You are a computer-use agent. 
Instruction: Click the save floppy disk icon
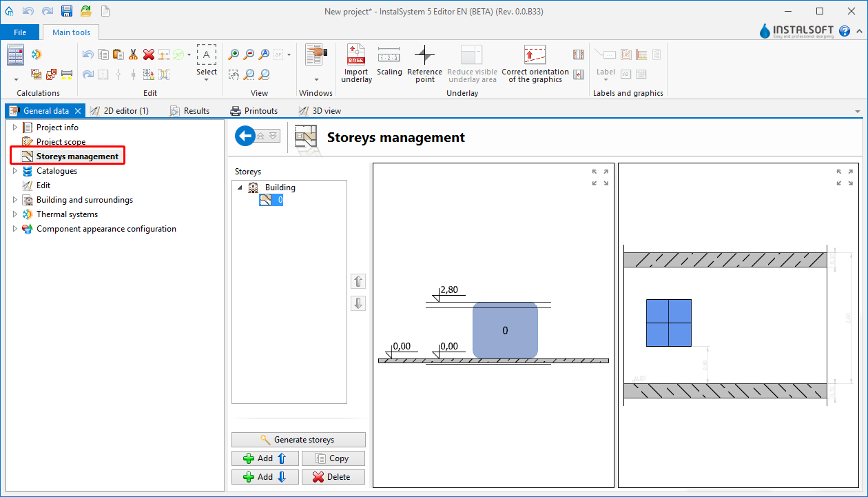(67, 11)
